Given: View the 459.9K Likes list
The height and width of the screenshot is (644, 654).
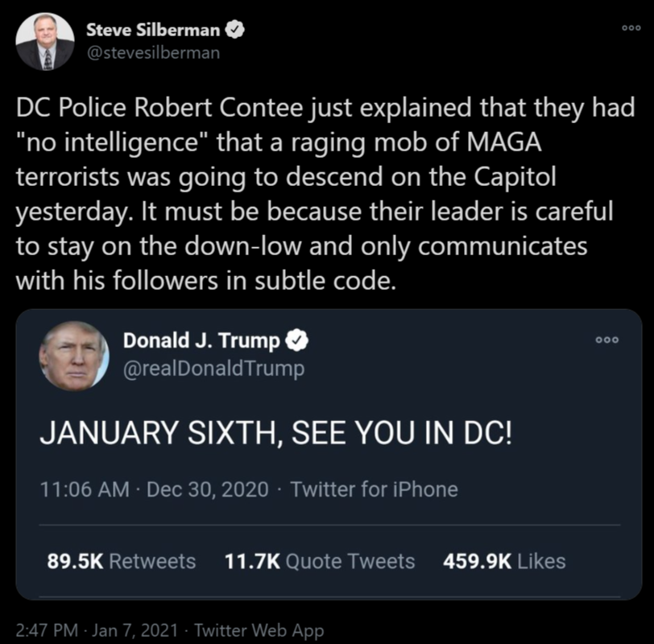Looking at the screenshot, I should click(504, 561).
